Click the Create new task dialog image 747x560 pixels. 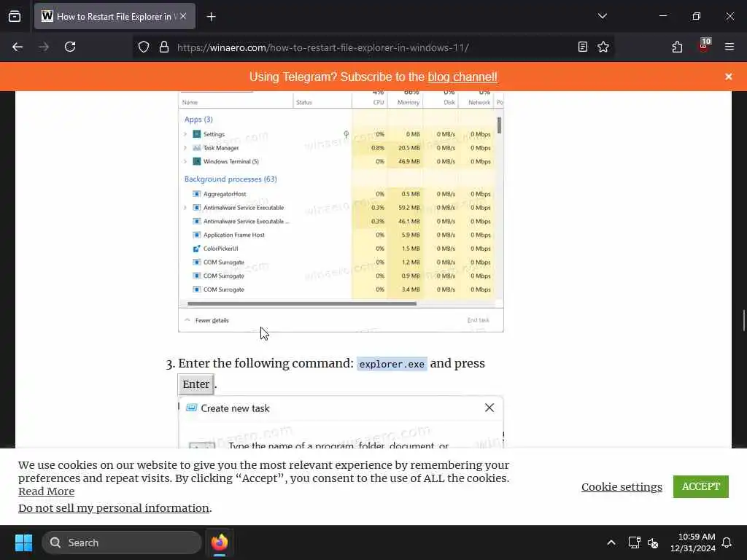(x=341, y=422)
